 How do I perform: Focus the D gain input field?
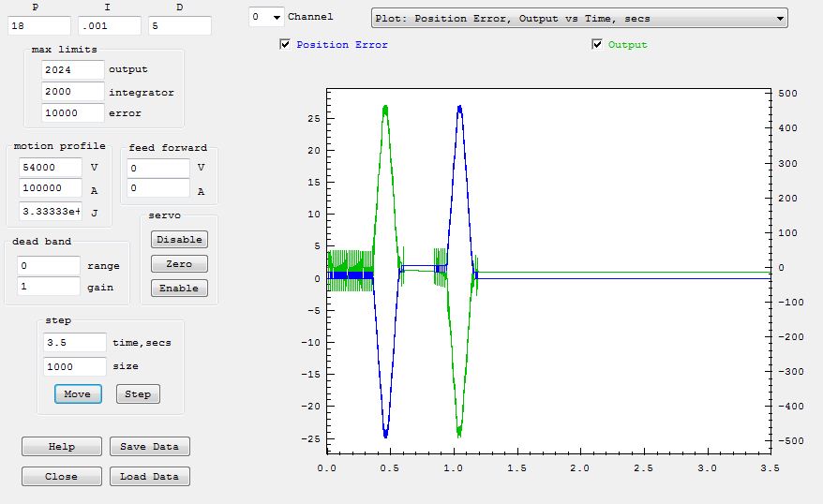(x=180, y=26)
